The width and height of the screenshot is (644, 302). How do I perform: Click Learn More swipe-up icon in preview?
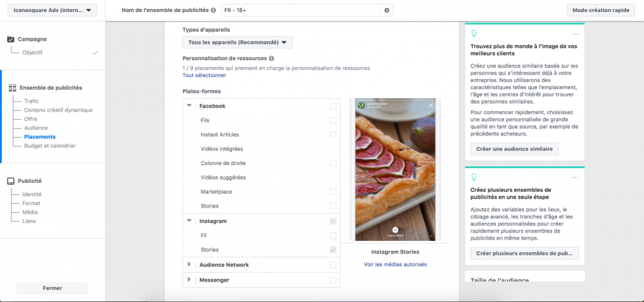[395, 230]
